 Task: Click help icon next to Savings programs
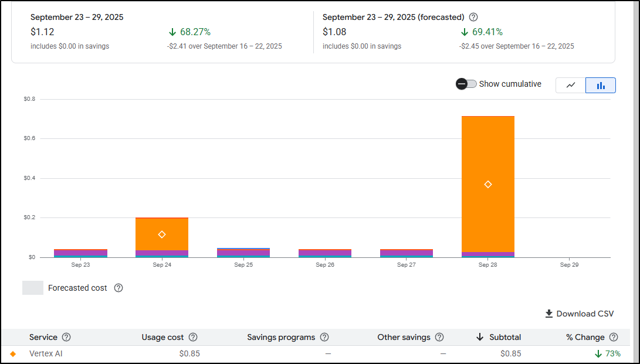point(324,337)
